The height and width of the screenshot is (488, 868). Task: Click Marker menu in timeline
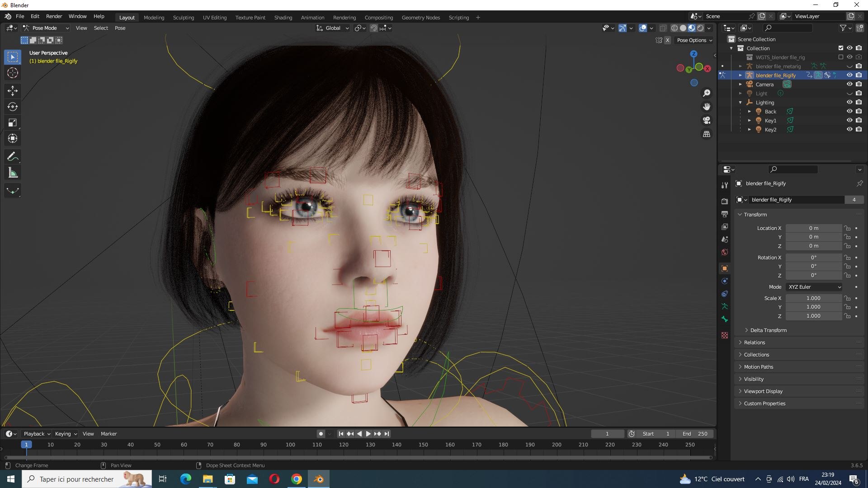(108, 434)
